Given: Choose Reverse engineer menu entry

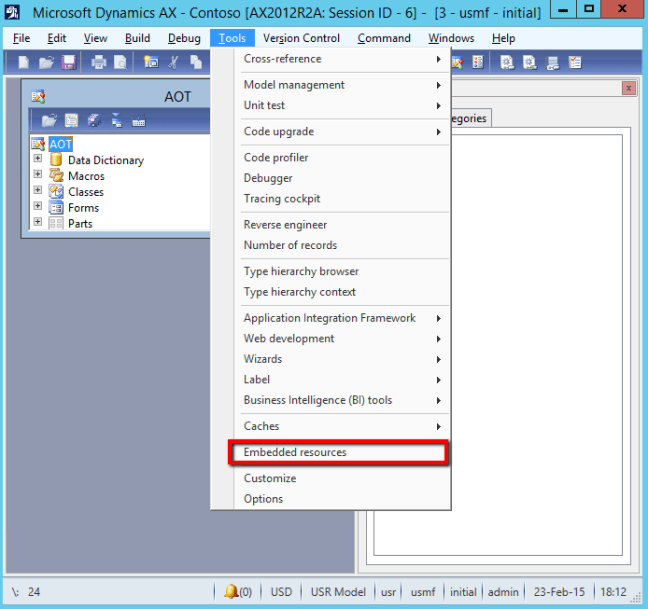Looking at the screenshot, I should tap(342, 225).
